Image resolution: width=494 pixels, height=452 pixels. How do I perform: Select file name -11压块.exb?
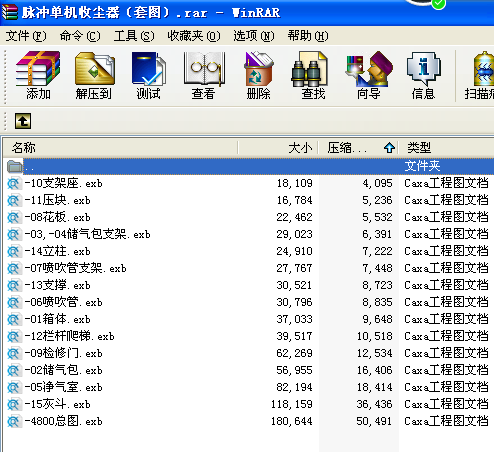tap(57, 200)
